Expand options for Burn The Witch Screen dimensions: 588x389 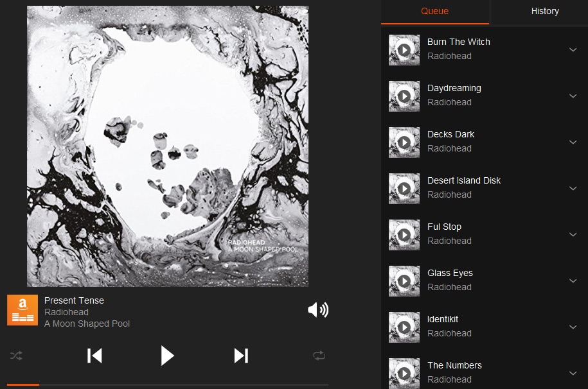(x=573, y=49)
